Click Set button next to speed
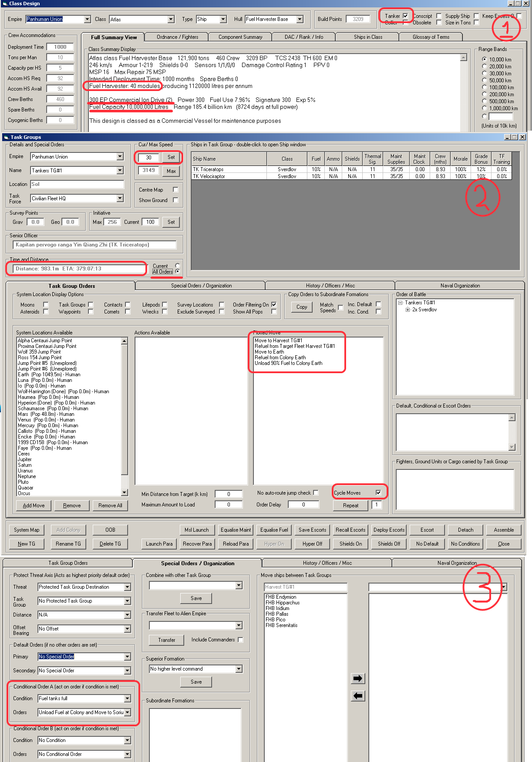Viewport: 532px width, 762px height. pos(171,157)
